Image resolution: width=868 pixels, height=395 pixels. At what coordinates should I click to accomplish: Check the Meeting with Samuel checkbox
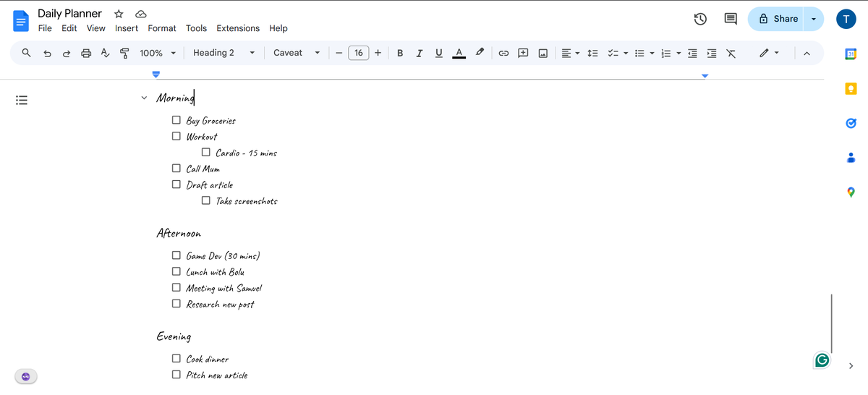click(x=176, y=287)
